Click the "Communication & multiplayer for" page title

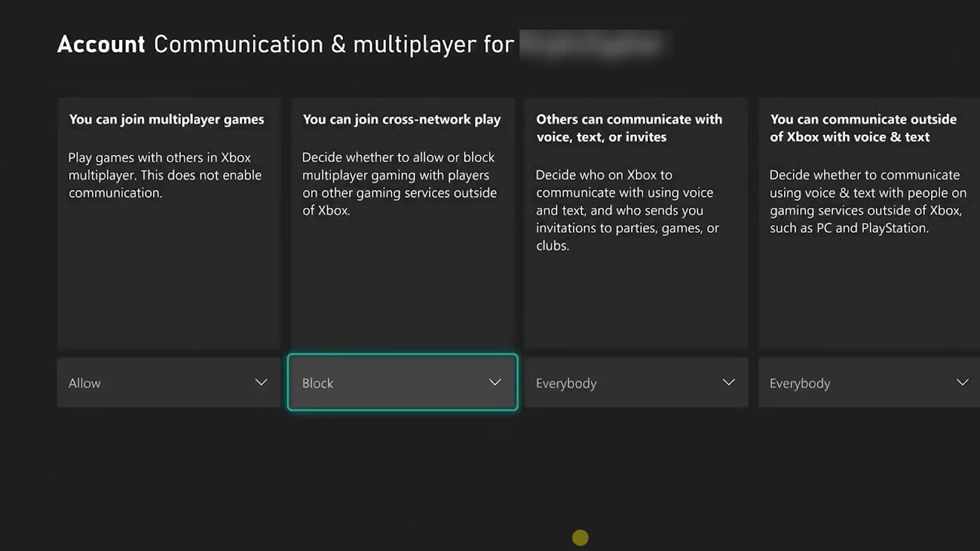click(334, 44)
